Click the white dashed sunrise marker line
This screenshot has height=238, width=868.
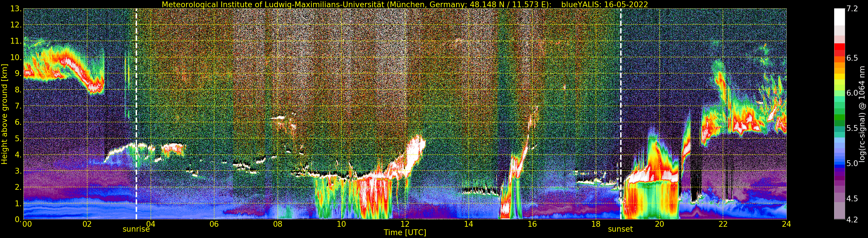click(136, 114)
